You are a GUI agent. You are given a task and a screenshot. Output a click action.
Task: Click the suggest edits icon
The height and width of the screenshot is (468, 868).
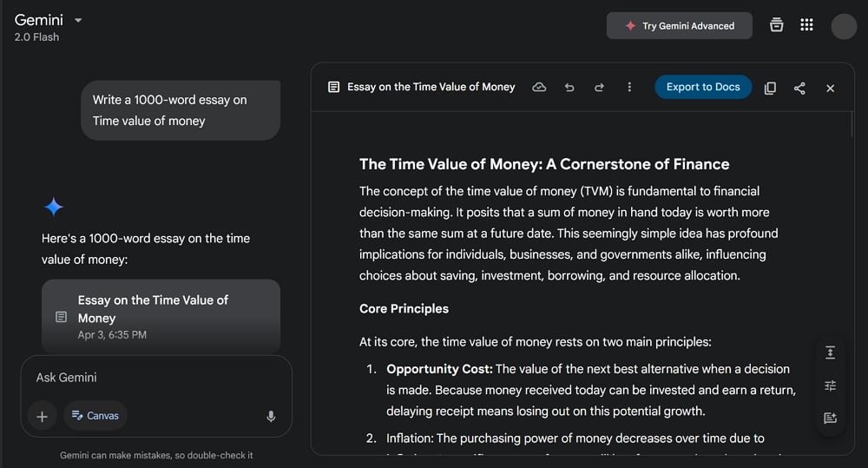coord(830,418)
